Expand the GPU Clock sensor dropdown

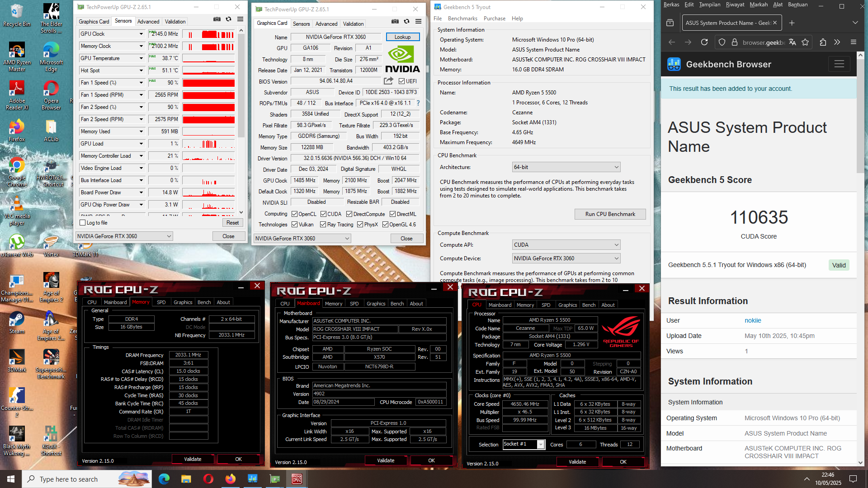coord(141,34)
